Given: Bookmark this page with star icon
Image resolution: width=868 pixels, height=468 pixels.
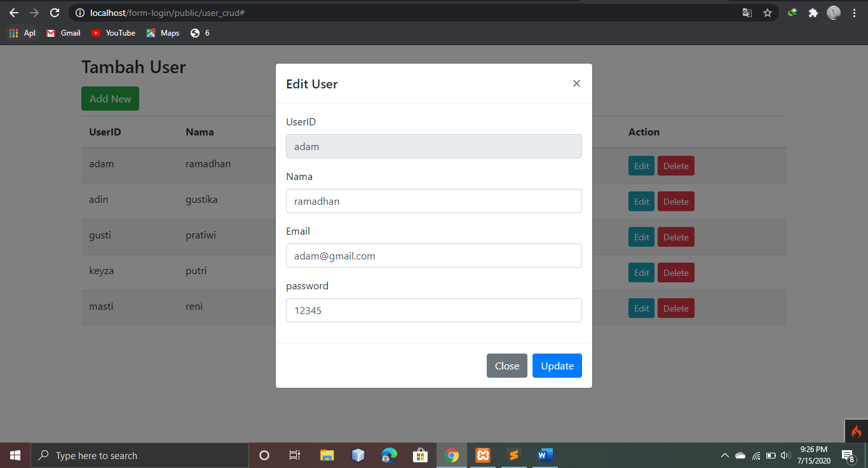Looking at the screenshot, I should [768, 13].
